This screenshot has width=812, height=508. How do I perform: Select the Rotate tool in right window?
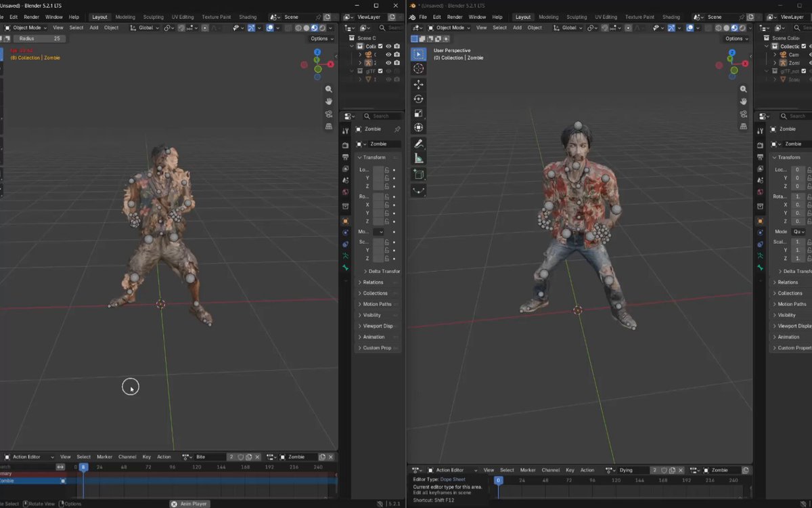click(x=418, y=99)
